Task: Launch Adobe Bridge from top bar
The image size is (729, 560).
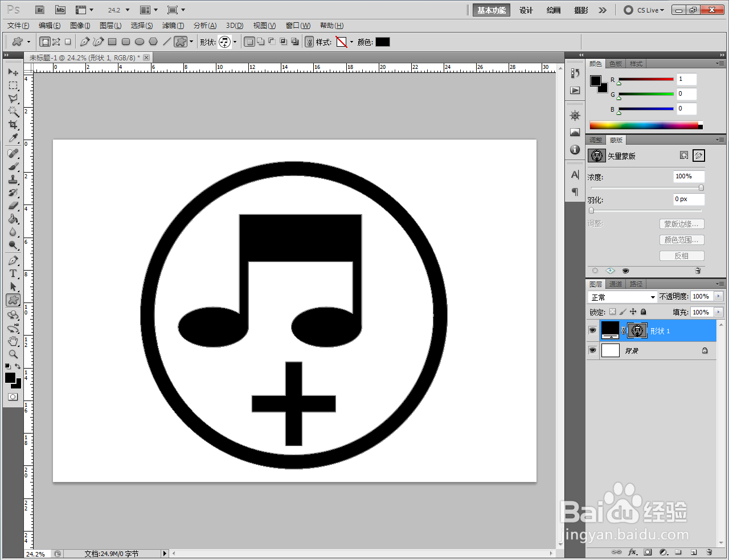Action: (40, 10)
